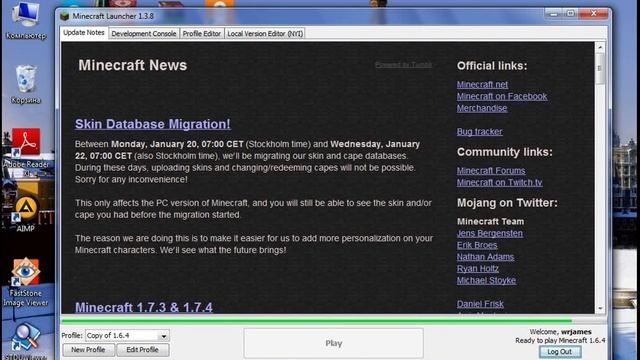Screen dimensions: 640x360
Task: Click the Log Out button
Action: (x=560, y=351)
